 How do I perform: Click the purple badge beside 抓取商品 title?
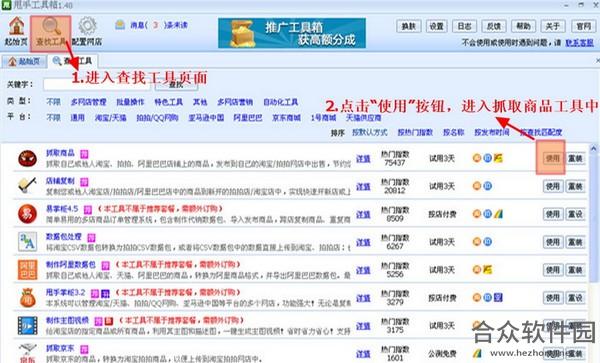(84, 154)
